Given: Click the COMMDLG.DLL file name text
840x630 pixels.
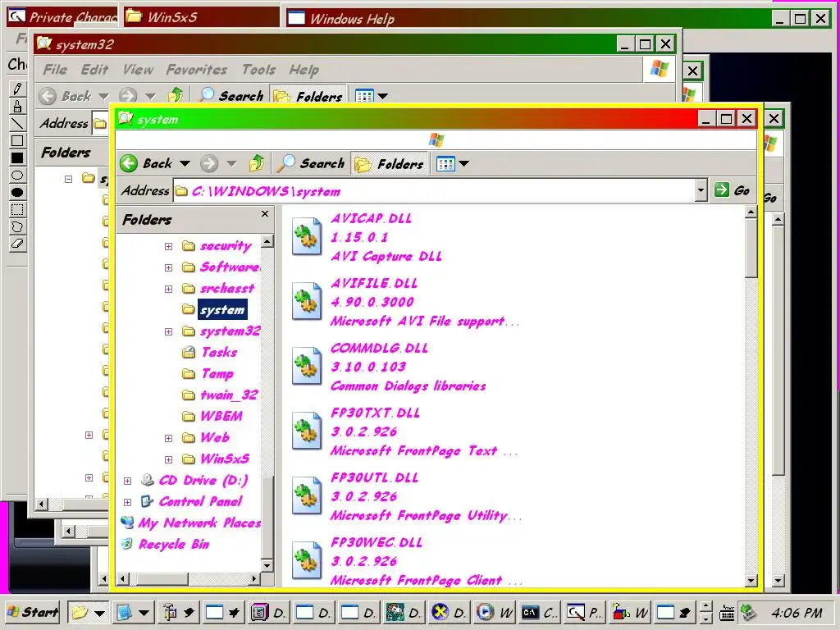Looking at the screenshot, I should click(379, 348).
